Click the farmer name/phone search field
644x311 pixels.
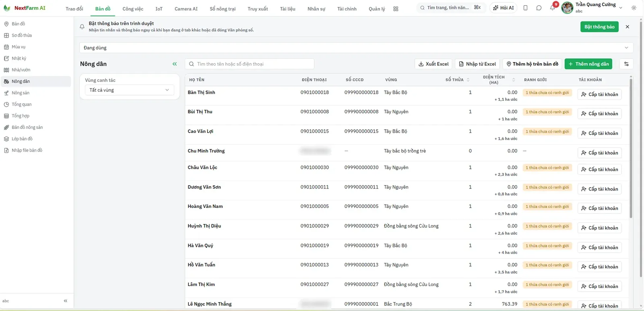click(250, 64)
